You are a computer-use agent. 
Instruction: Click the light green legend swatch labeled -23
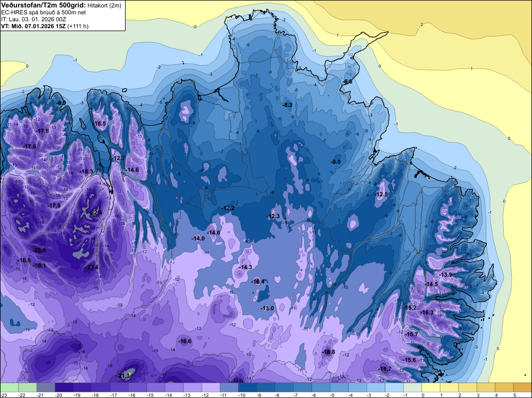pyautogui.click(x=9, y=387)
